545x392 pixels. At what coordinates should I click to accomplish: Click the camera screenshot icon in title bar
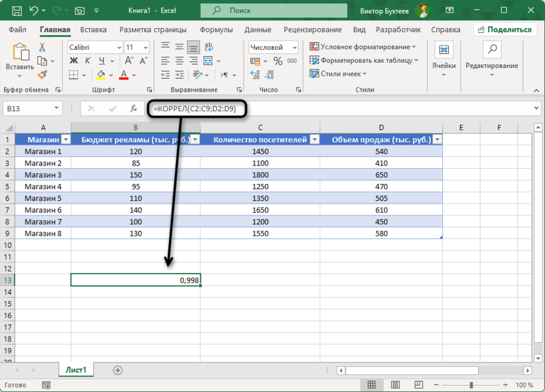click(80, 11)
